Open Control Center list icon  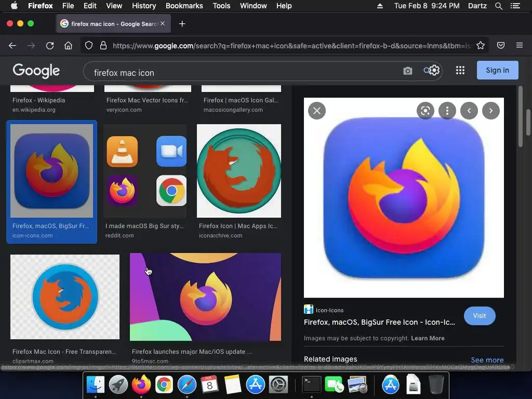515,6
